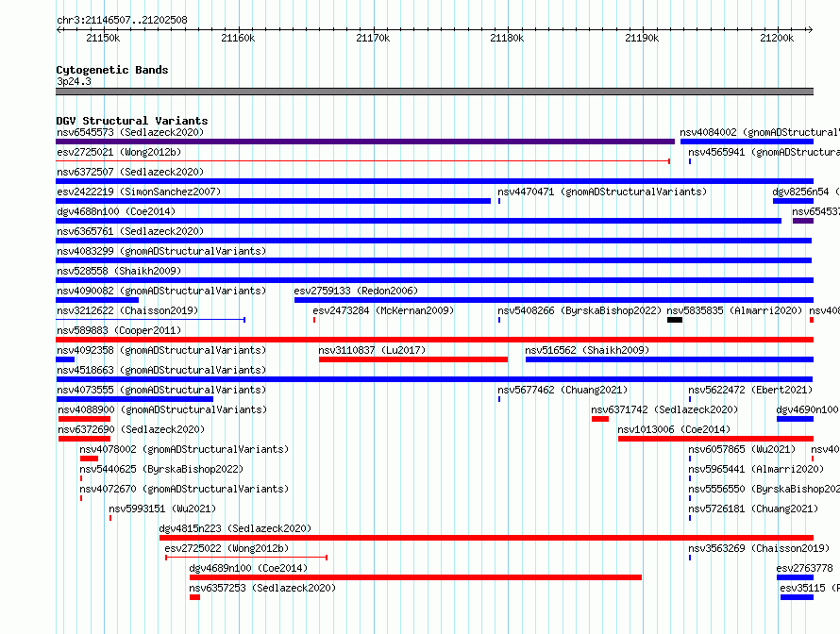Open nsv516562 (Shaikh2009) variant

[x=587, y=350]
